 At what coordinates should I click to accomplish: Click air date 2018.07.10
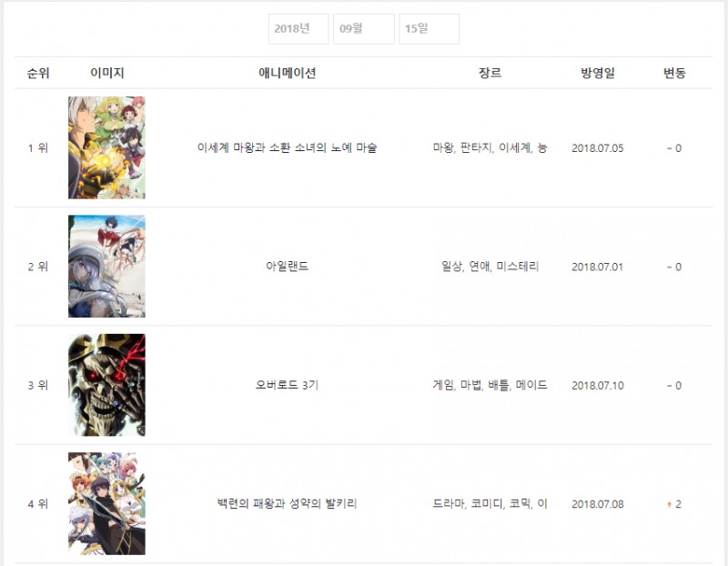click(x=598, y=386)
